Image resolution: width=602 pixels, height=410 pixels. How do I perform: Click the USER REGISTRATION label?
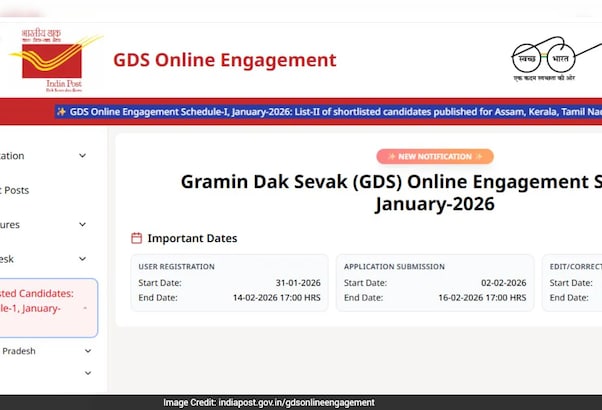coord(176,266)
